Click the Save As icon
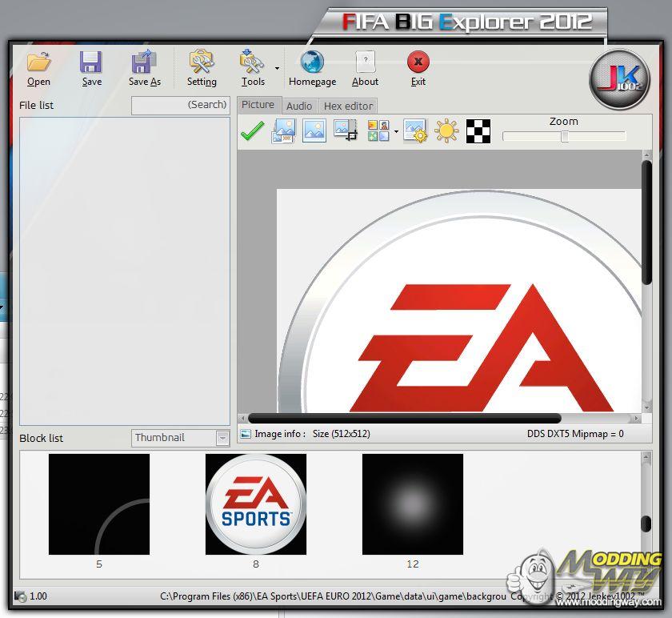 [144, 62]
